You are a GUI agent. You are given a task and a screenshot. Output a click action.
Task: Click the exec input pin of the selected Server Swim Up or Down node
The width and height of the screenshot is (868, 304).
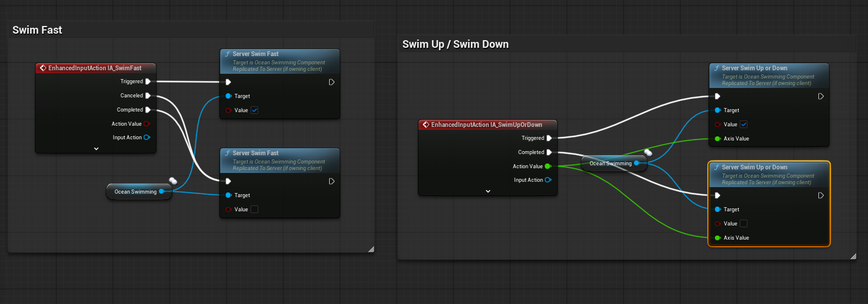(717, 195)
